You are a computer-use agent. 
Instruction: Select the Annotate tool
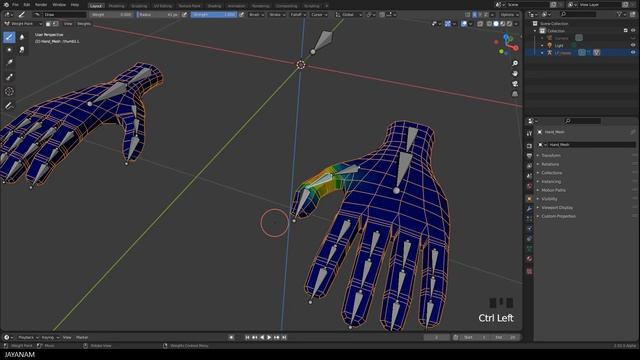click(9, 106)
